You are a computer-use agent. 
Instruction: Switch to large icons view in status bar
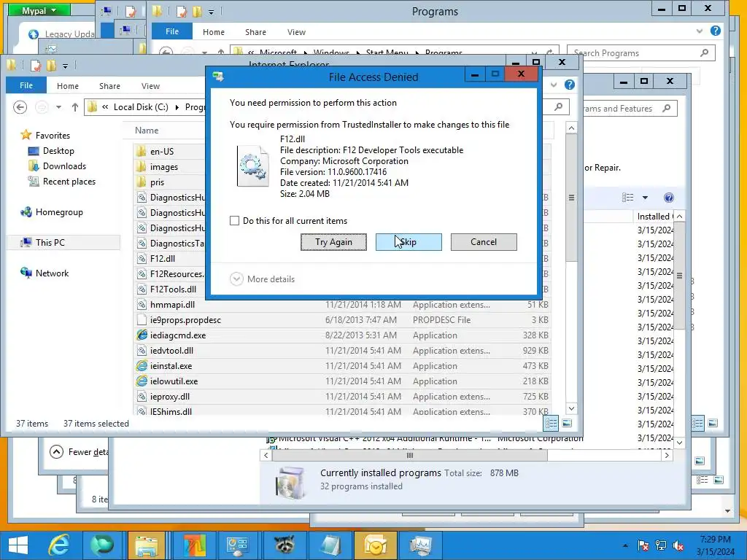pyautogui.click(x=567, y=423)
